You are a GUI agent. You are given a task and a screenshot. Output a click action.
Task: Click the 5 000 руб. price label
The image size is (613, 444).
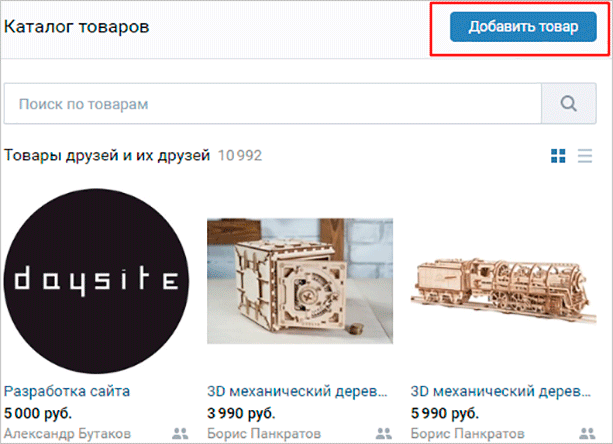(x=38, y=413)
